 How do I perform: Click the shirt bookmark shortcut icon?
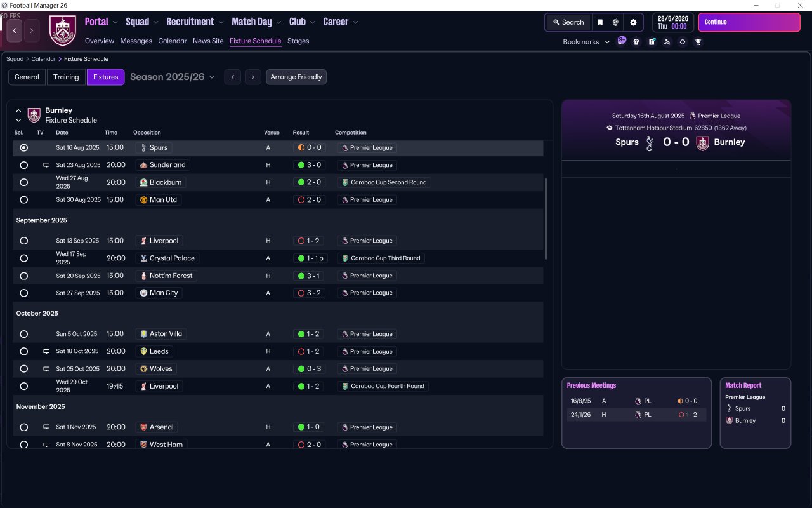(x=636, y=42)
